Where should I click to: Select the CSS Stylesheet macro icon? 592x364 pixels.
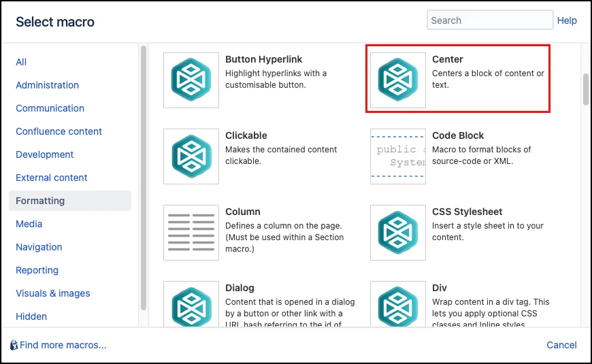(398, 233)
